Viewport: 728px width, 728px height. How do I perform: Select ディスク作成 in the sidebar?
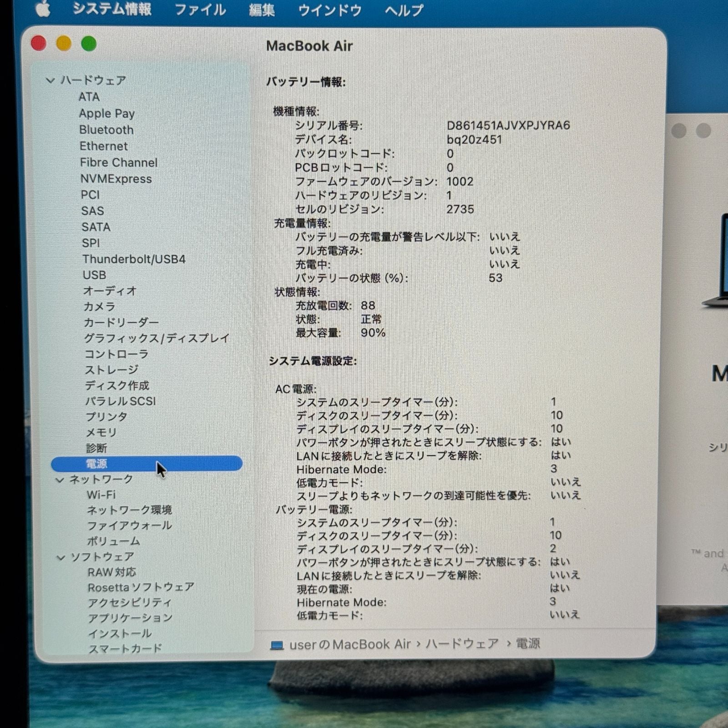117,385
